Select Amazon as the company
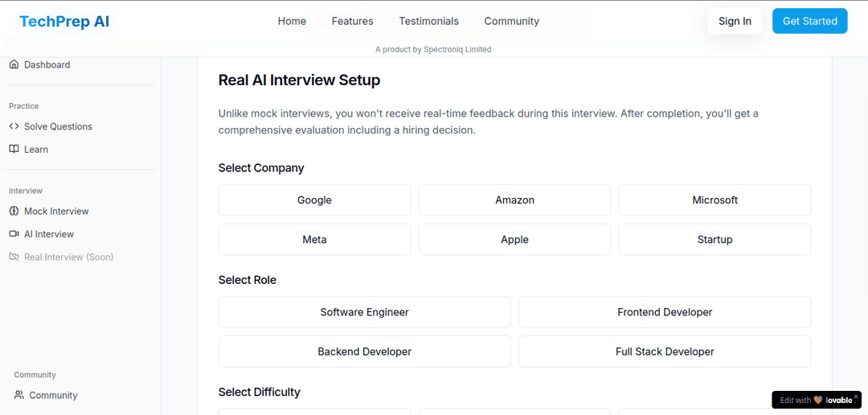 coord(515,200)
